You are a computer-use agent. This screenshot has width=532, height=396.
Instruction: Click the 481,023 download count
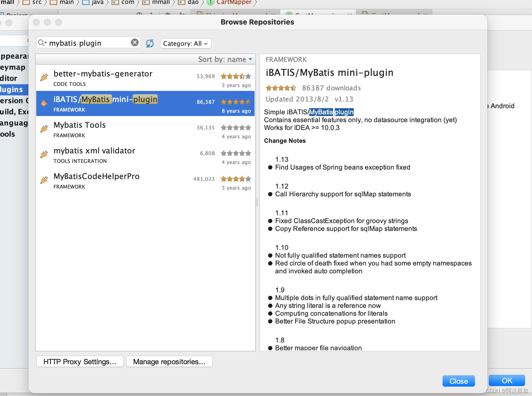(x=204, y=179)
